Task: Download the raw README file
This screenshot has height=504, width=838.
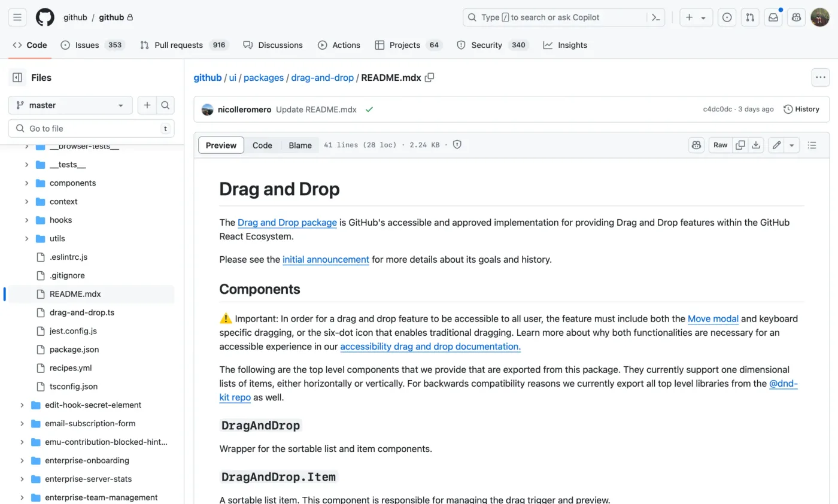Action: [756, 145]
